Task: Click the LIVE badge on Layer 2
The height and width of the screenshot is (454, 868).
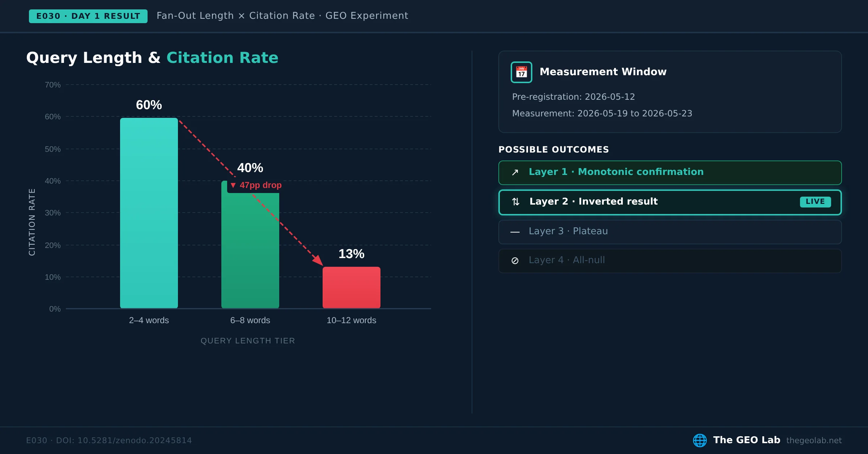Action: [x=815, y=202]
